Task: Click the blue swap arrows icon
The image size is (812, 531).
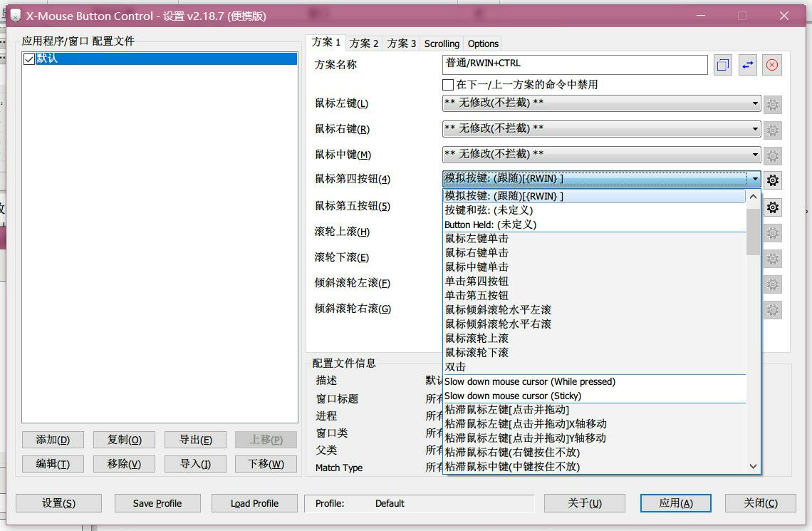Action: pos(746,65)
